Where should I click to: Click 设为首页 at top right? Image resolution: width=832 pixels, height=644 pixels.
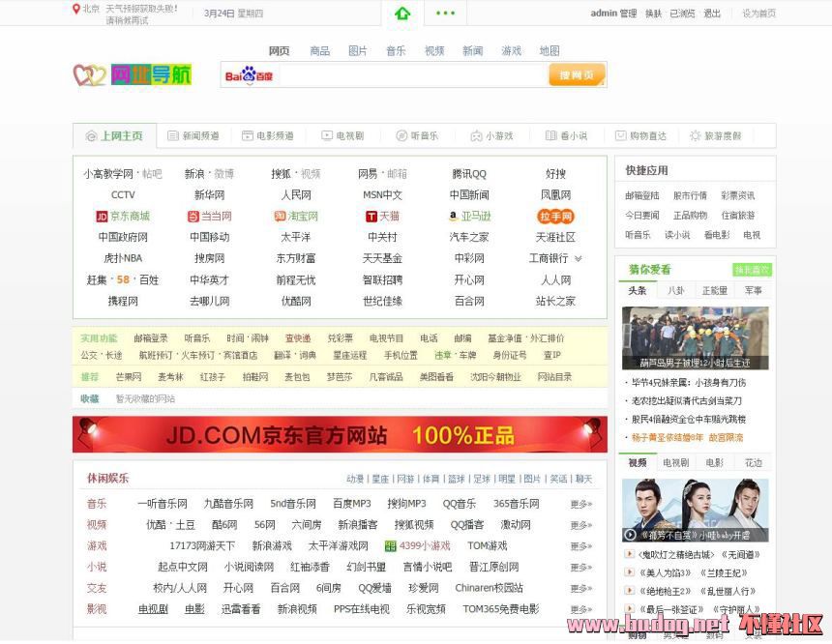(x=758, y=14)
